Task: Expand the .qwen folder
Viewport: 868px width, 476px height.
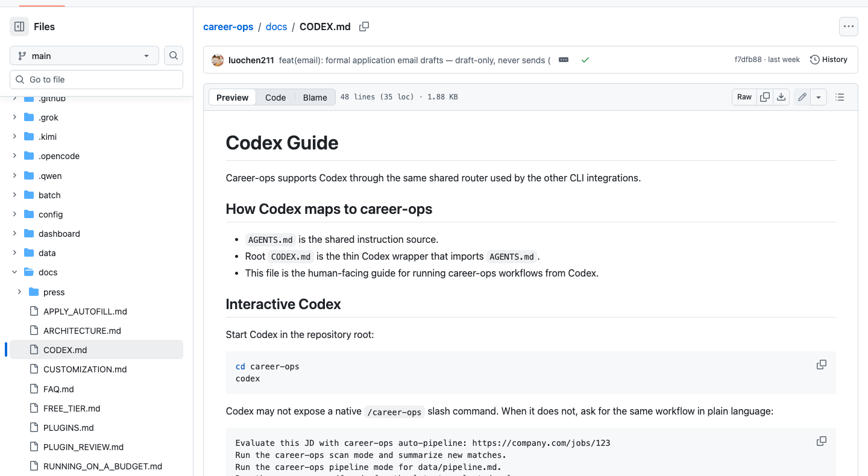Action: tap(14, 176)
